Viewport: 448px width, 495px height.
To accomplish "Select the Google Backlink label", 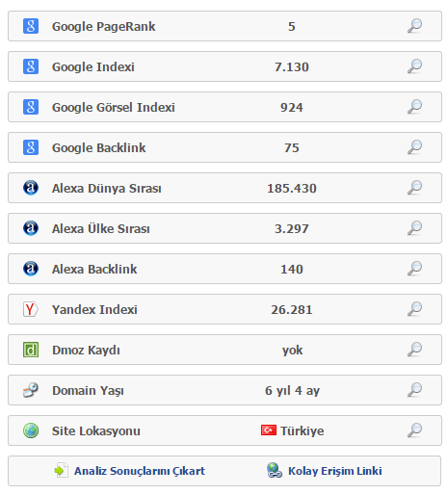I will 99,148.
